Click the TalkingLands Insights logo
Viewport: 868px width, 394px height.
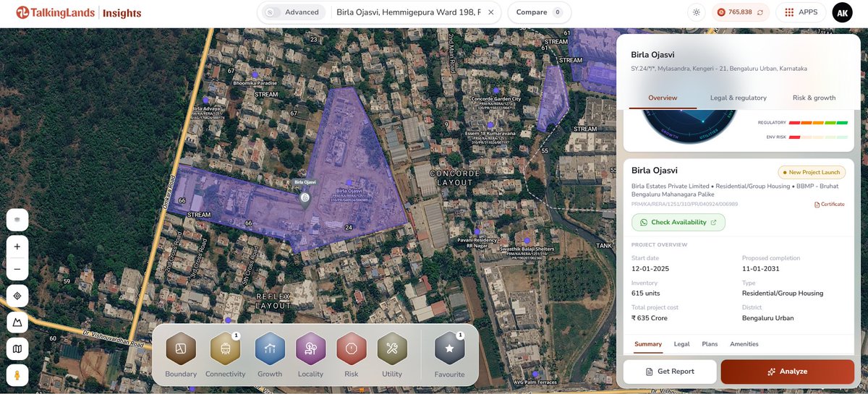pyautogui.click(x=79, y=13)
